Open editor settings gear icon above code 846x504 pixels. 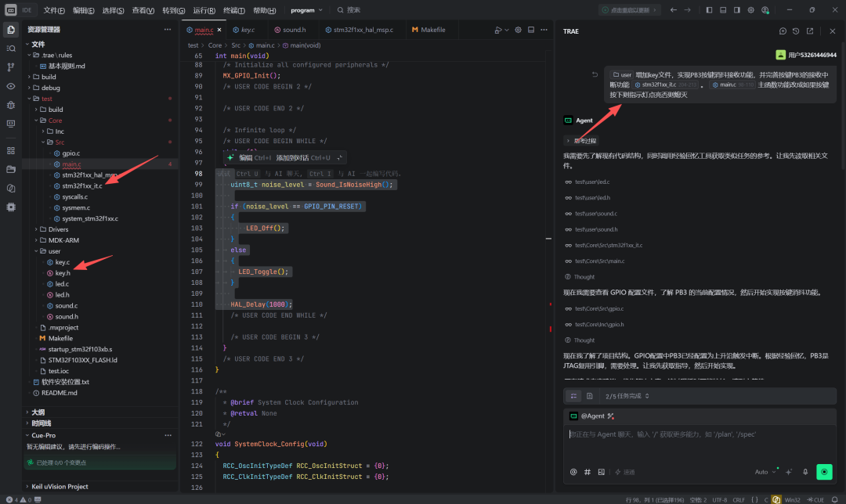point(518,30)
